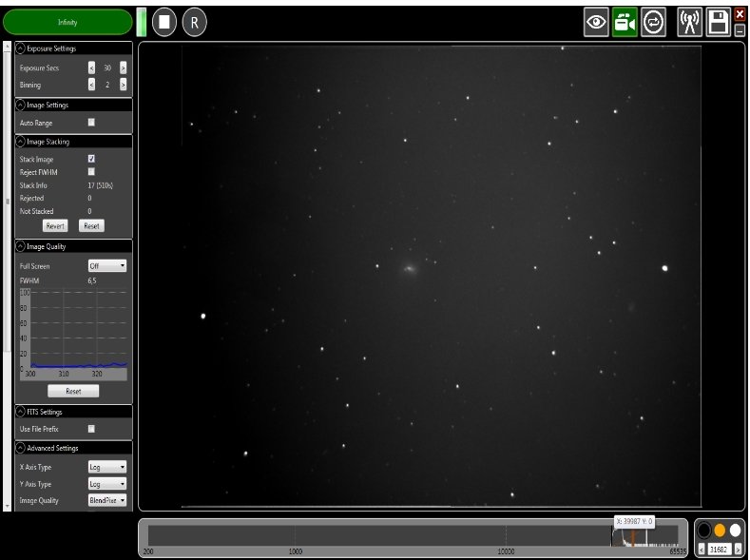Open the broadcast antenna tower icon

689,22
